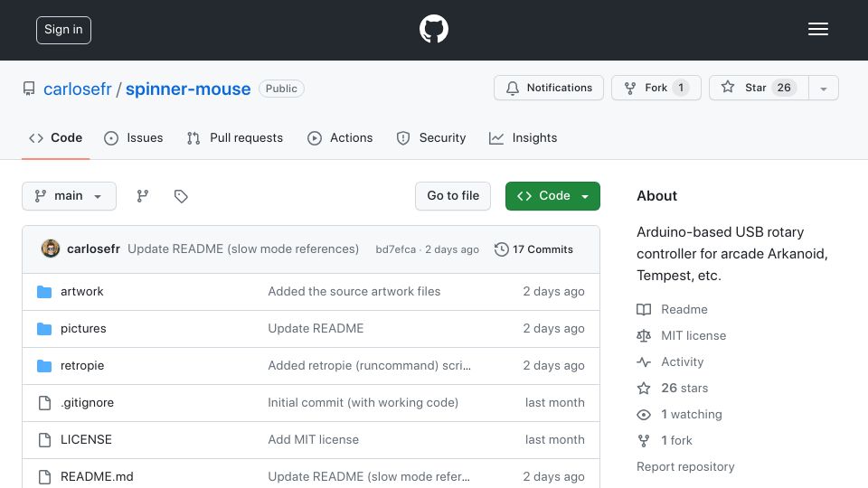Open the Readme link in About
Image resolution: width=868 pixels, height=488 pixels.
684,309
